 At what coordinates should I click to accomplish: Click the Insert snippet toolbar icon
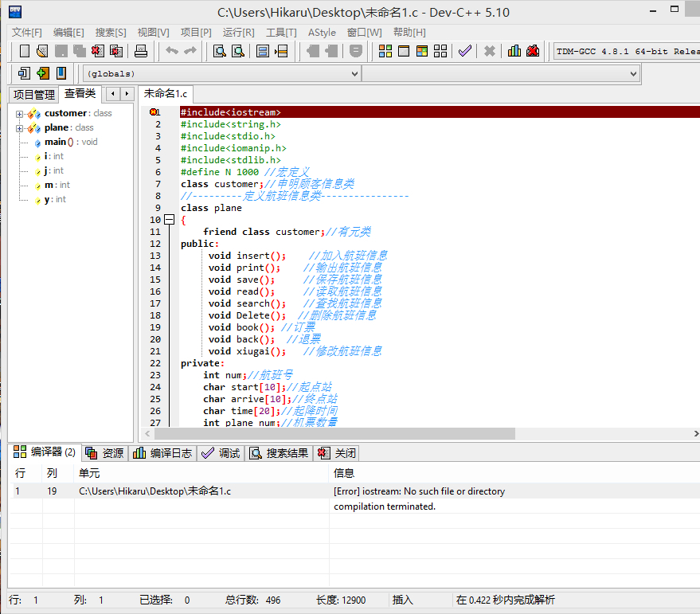[24, 73]
